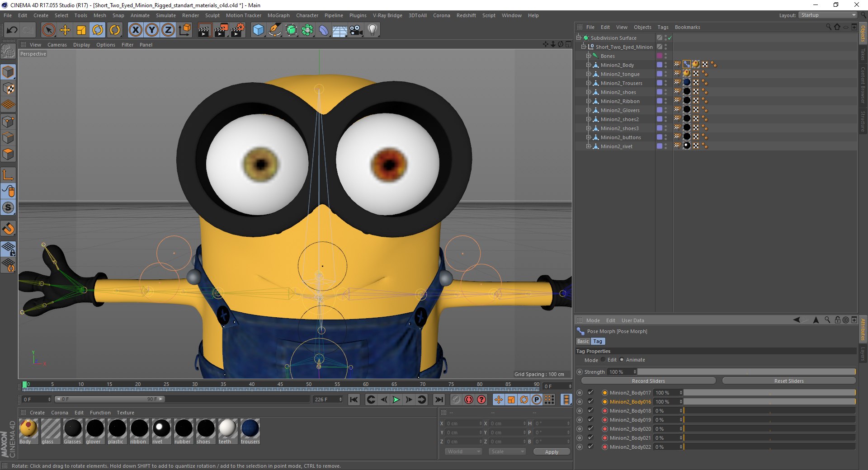
Task: Toggle checkmark for Minion2_Body022 morph
Action: (590, 446)
